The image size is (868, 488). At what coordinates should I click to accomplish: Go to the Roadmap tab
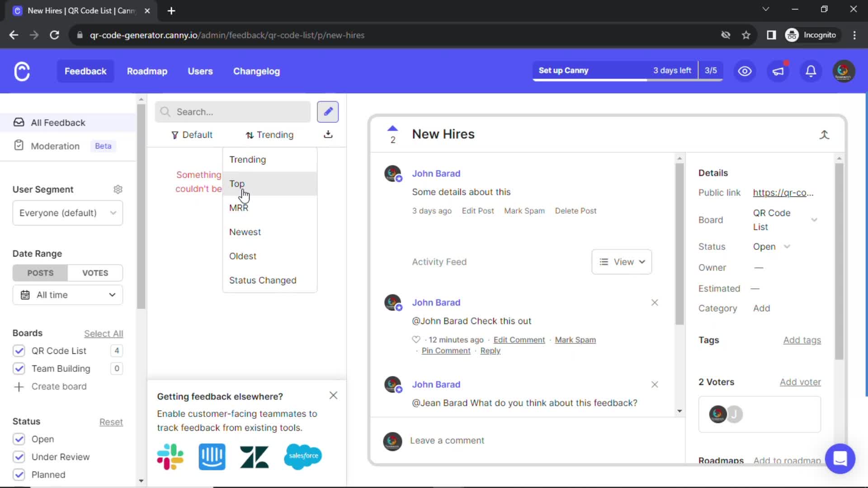click(x=147, y=71)
